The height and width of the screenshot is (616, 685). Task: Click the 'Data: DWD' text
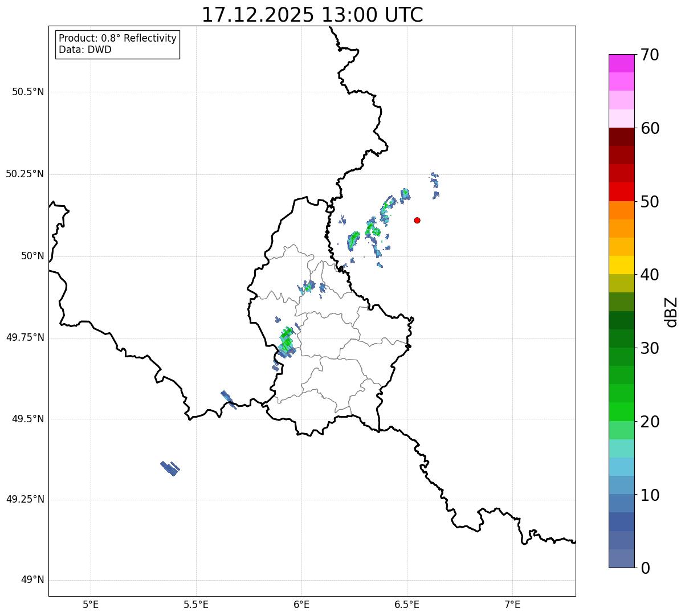[85, 50]
